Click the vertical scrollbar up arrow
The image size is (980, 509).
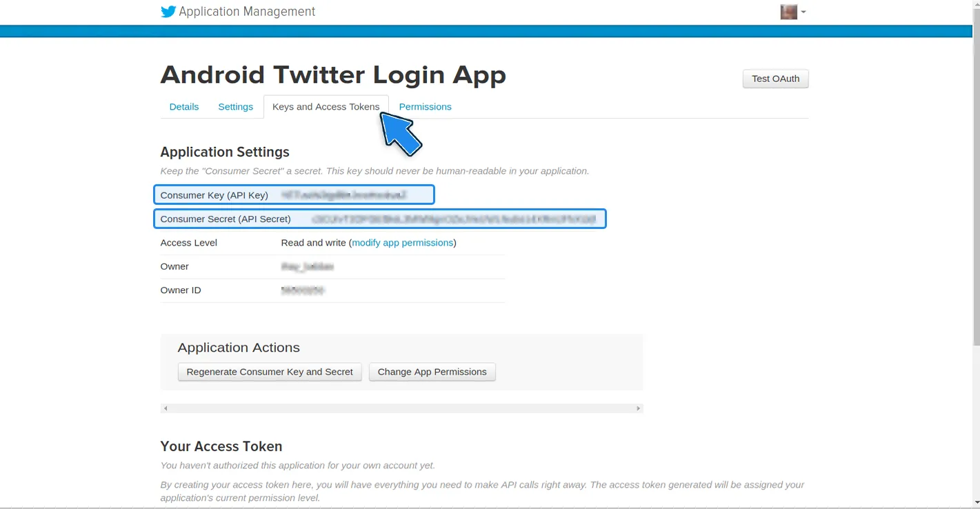(x=976, y=4)
